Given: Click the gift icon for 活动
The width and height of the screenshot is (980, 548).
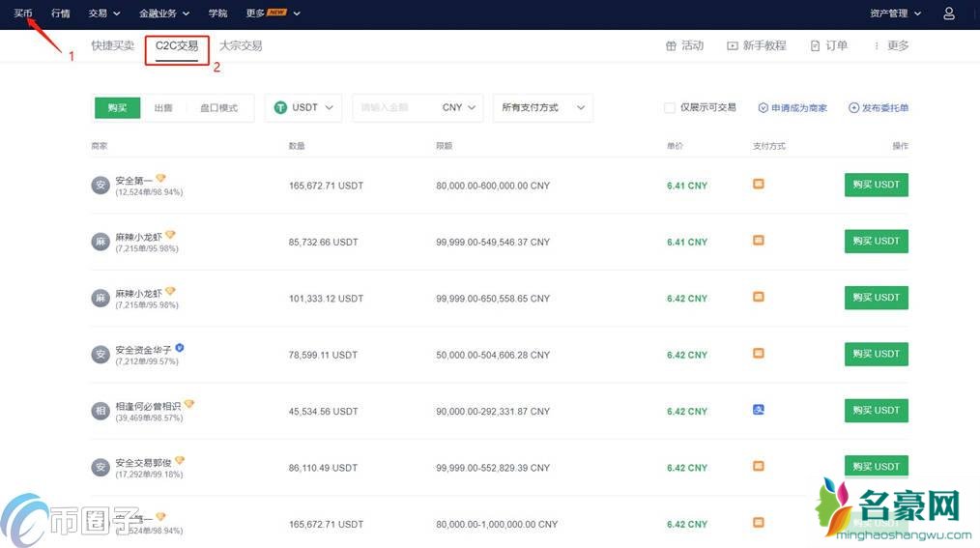Looking at the screenshot, I should pos(671,45).
